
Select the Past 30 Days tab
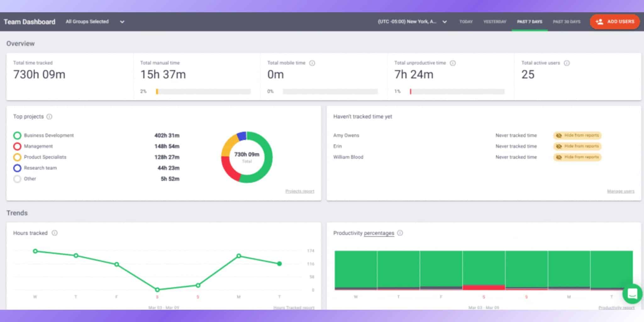[566, 22]
